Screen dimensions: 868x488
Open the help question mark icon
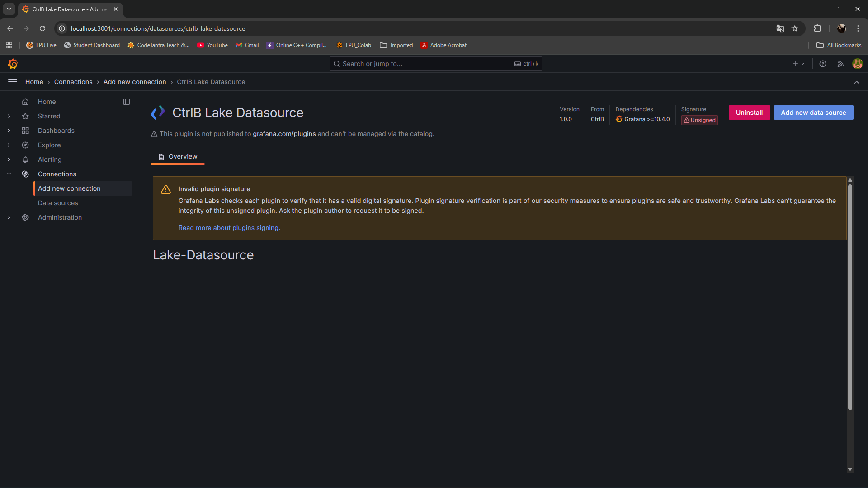823,64
